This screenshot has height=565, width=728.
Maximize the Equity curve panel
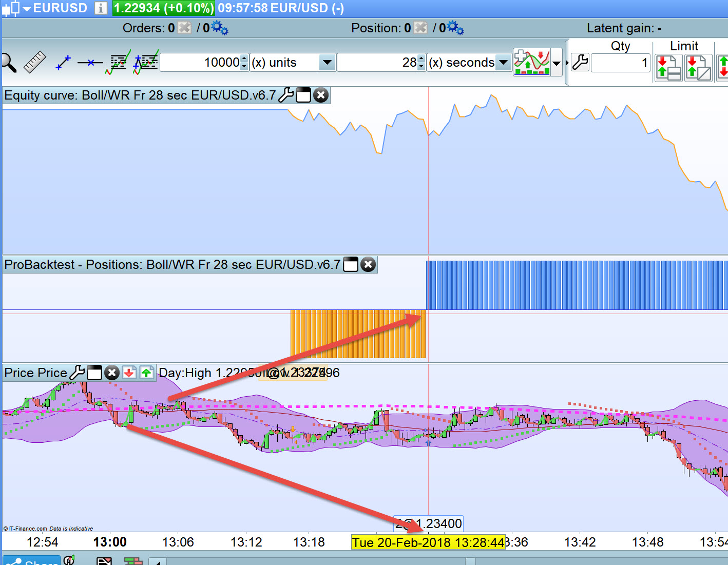coord(303,95)
